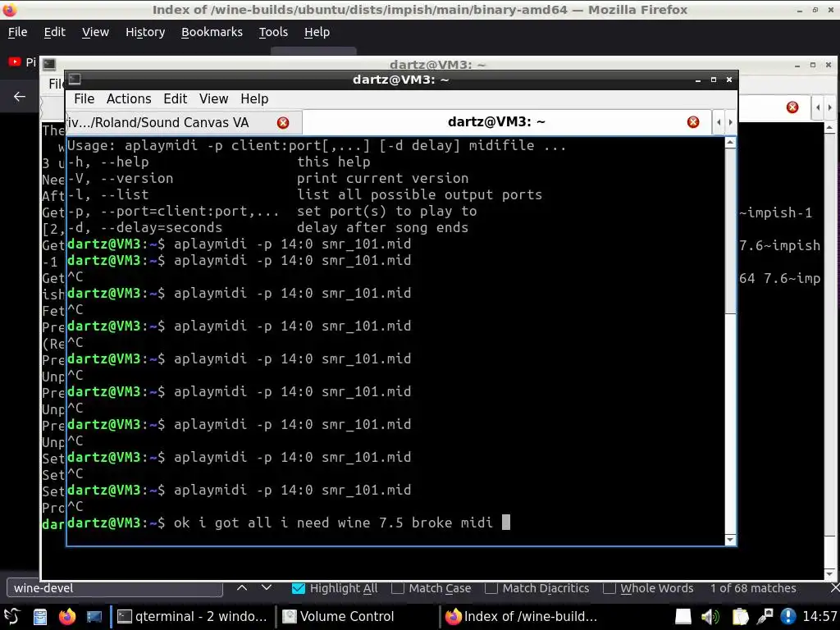The height and width of the screenshot is (630, 840).
Task: Click the blue update notification tray icon
Action: [787, 617]
